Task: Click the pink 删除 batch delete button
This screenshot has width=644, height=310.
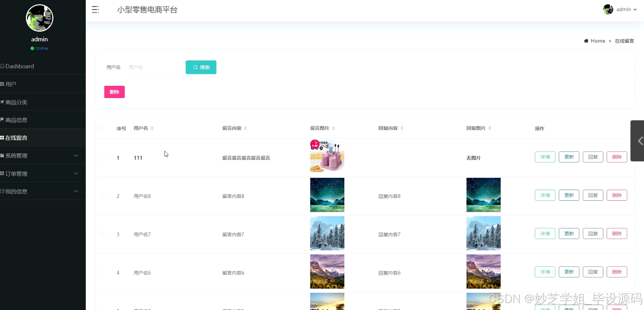Action: (x=115, y=92)
